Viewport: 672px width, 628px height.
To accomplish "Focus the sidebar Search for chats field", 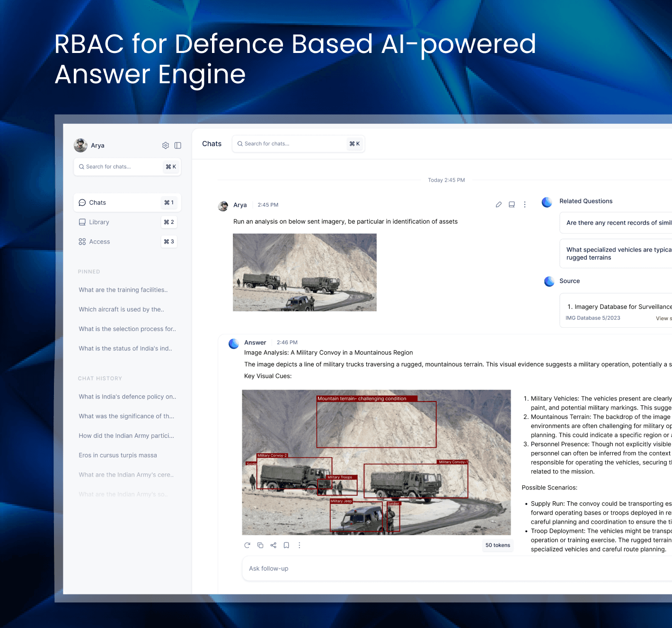I will [x=128, y=167].
